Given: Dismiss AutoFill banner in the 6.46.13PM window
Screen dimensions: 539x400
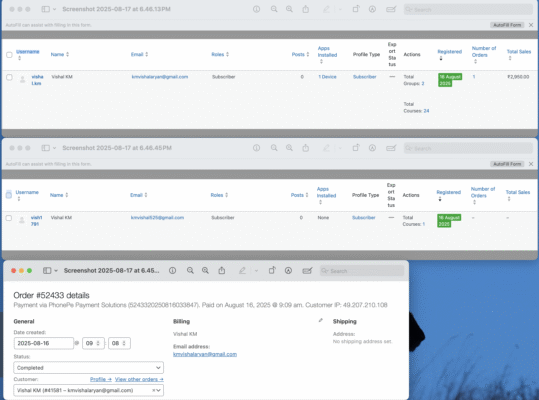Looking at the screenshot, I should tap(531, 25).
